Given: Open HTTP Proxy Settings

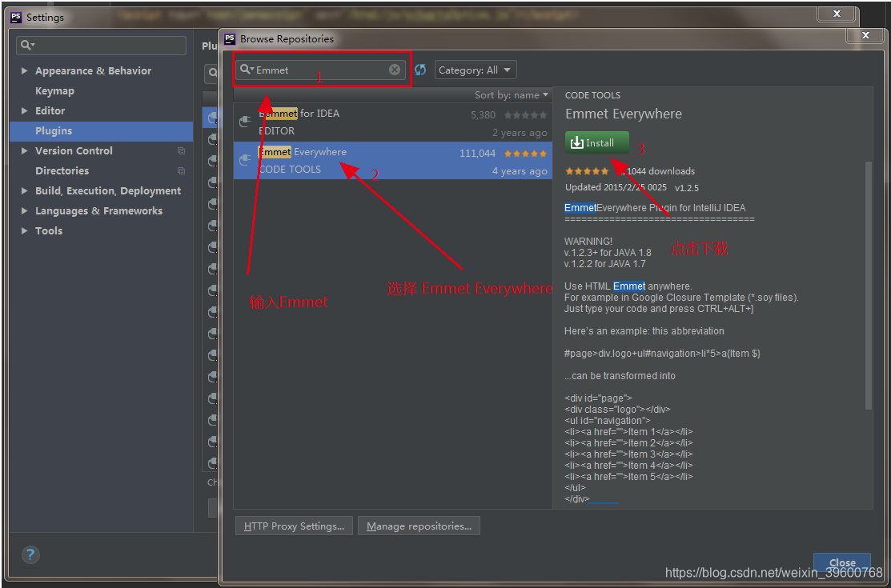Looking at the screenshot, I should point(294,526).
